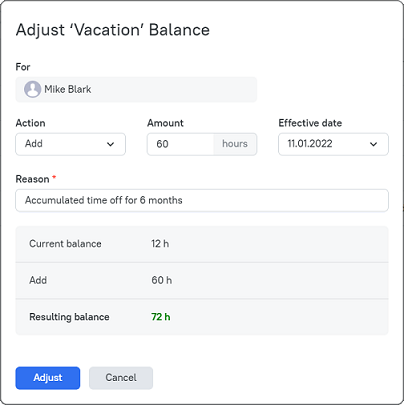Confirm with the blue Adjust button
The image size is (404, 405).
[x=48, y=378]
